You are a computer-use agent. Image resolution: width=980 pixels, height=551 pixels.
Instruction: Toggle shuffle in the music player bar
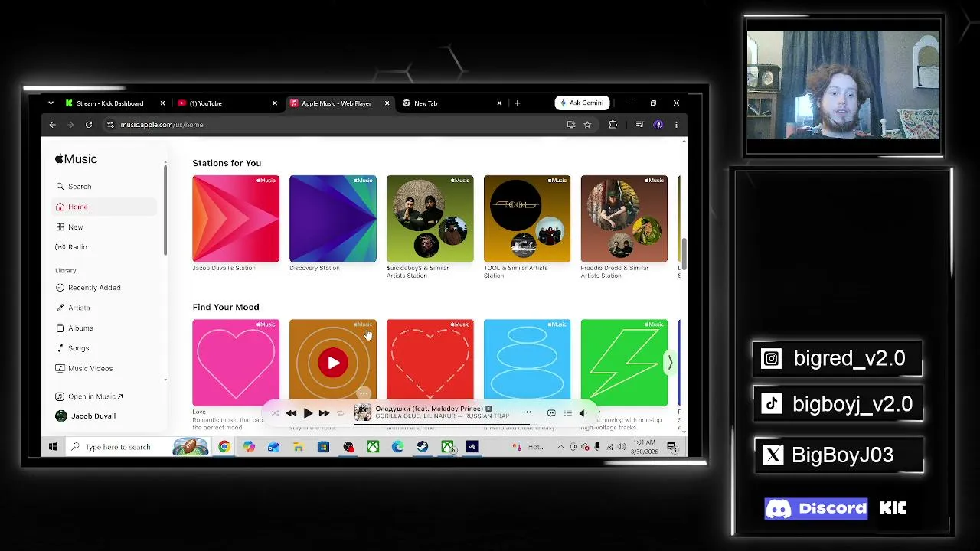(x=275, y=413)
